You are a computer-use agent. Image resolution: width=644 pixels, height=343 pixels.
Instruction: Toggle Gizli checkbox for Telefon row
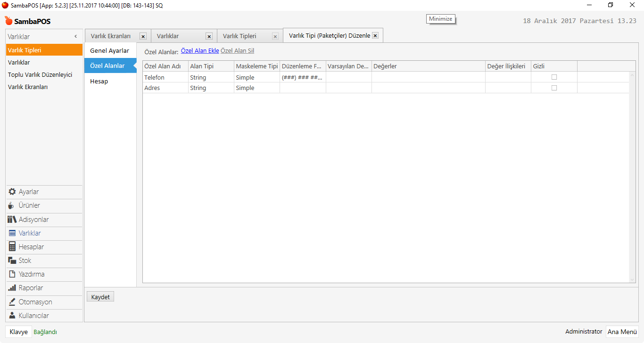point(554,77)
